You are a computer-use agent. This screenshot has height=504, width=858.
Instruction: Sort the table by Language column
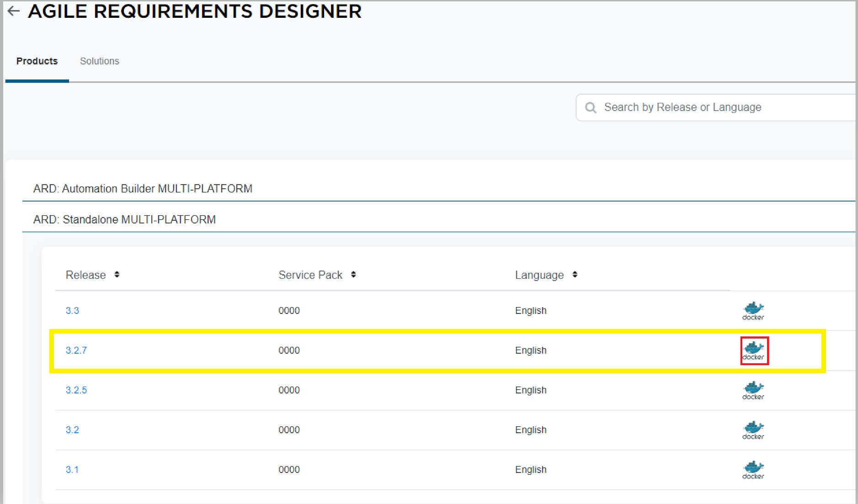(x=575, y=275)
